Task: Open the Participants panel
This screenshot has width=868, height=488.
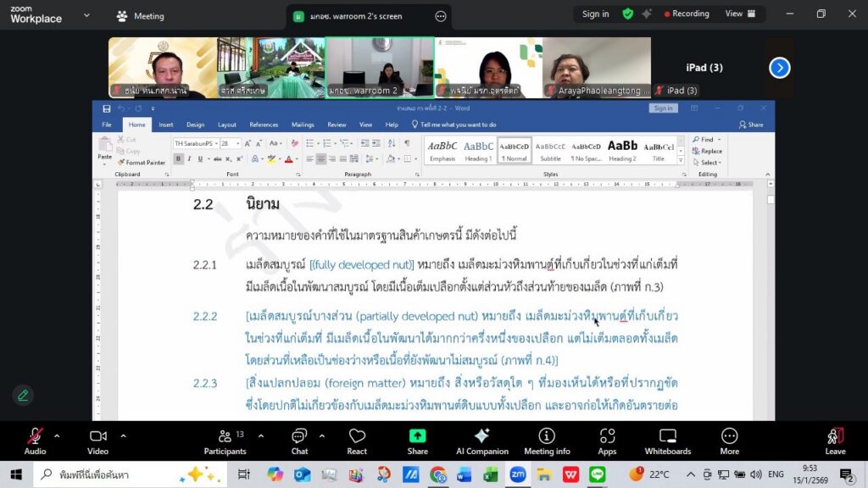Action: (225, 441)
